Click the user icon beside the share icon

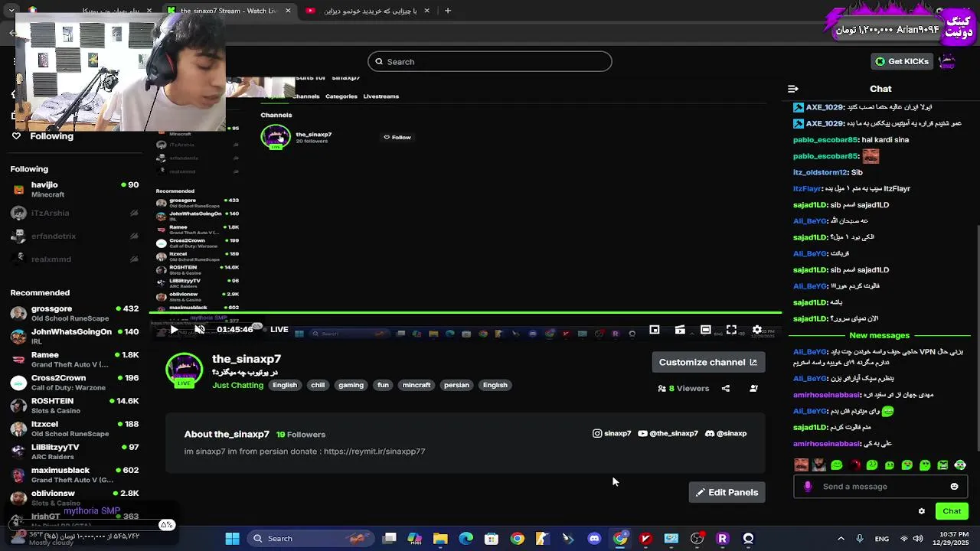753,389
